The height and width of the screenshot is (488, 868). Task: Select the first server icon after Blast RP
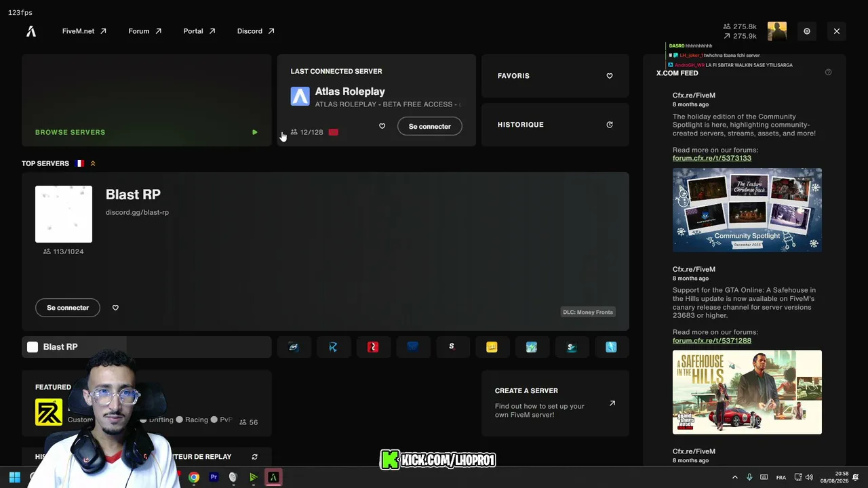tap(294, 347)
